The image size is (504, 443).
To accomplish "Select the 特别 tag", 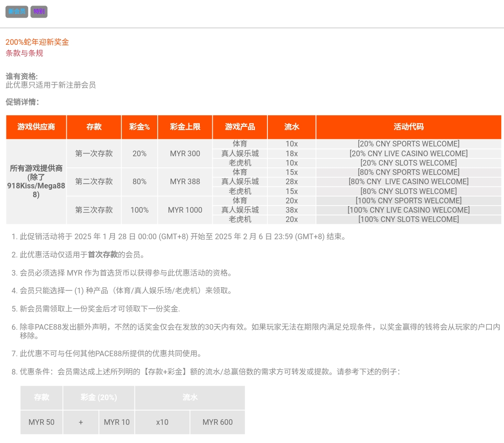I will coord(39,12).
